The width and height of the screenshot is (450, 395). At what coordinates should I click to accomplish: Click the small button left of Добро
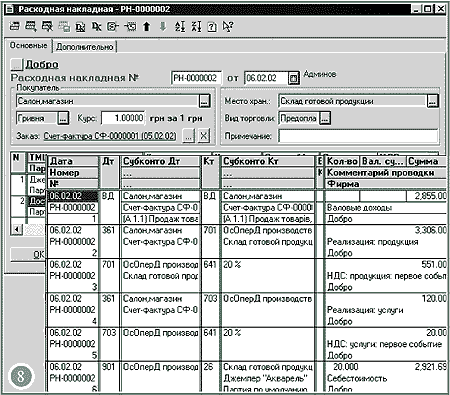pyautogui.click(x=16, y=64)
